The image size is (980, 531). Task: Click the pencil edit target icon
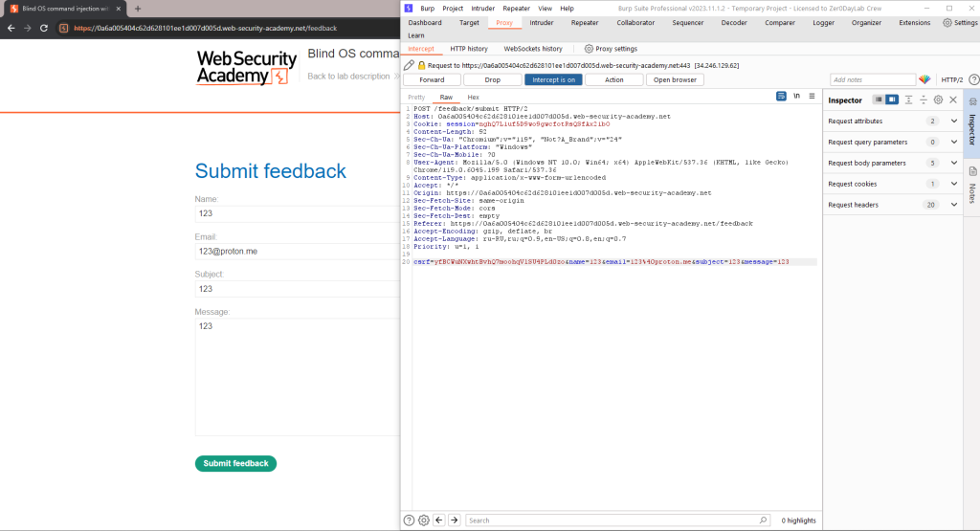click(409, 65)
